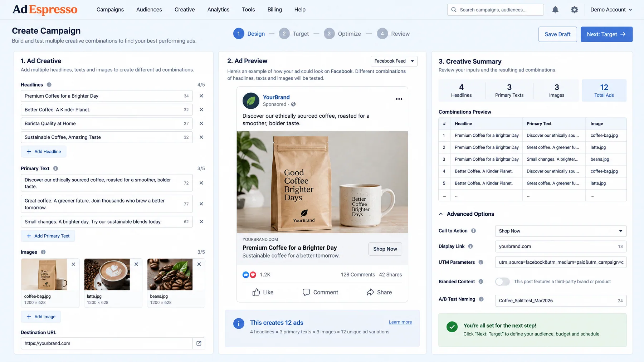Collapse the Advanced Options section
Screen dimensions: 644x362
[467, 214]
